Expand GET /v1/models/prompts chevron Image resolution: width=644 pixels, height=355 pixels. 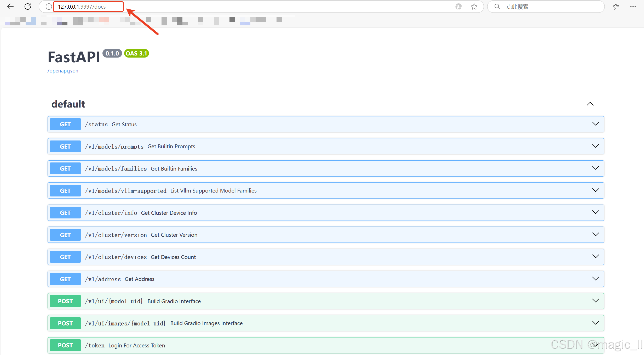pos(595,146)
